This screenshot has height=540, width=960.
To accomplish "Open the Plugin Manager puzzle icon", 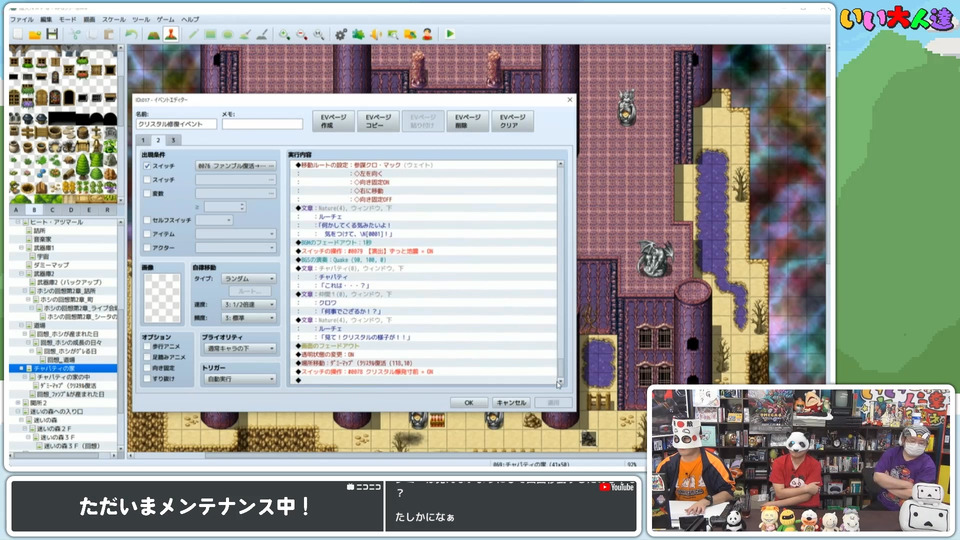I will 358,34.
